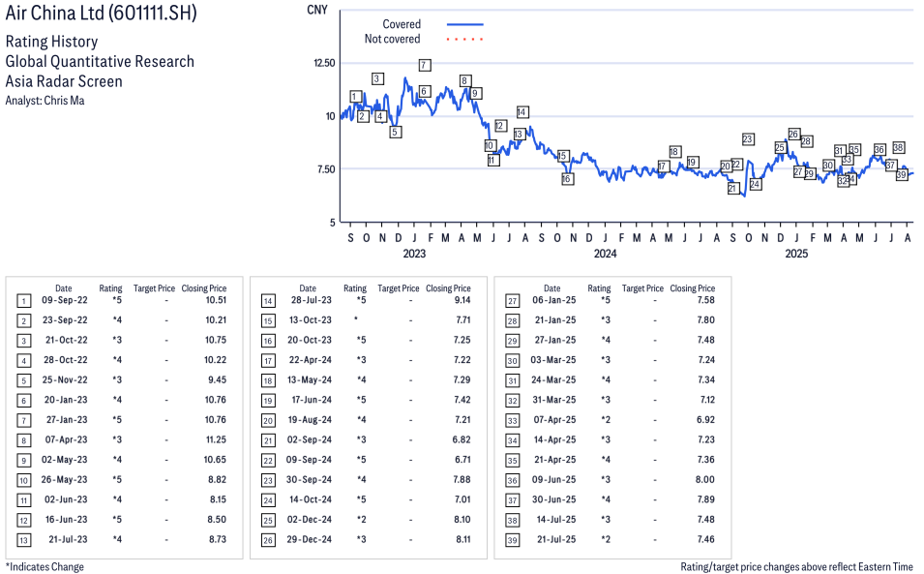
Task: Select the date cell '21-Jul-25'
Action: [x=556, y=540]
